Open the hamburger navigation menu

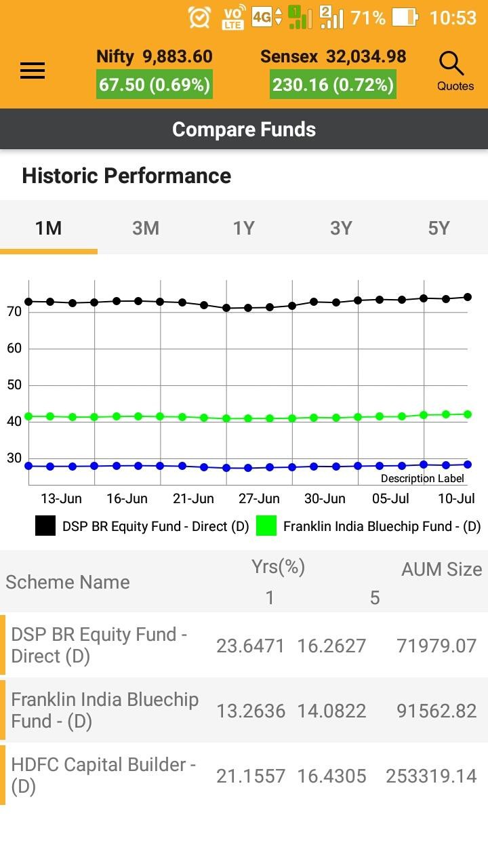[x=33, y=71]
